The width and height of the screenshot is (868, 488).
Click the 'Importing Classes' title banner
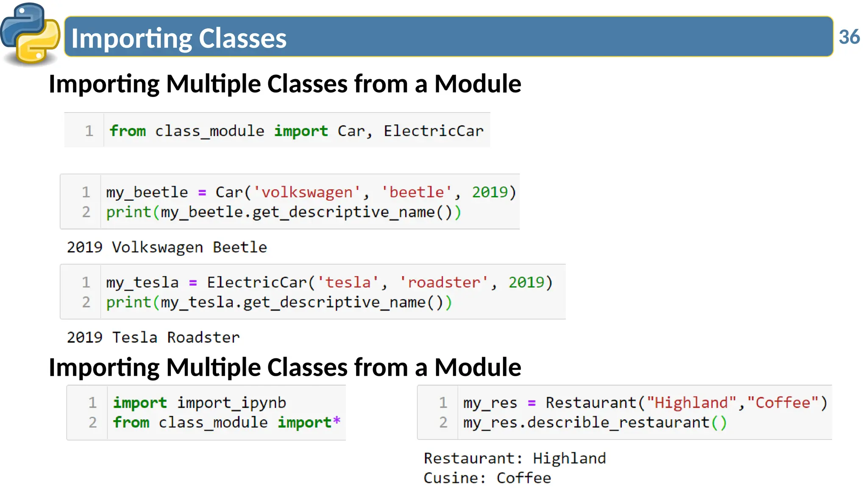[448, 37]
